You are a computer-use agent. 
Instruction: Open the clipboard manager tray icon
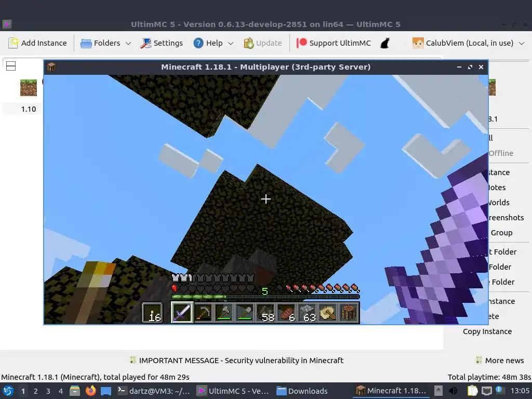[x=472, y=391]
